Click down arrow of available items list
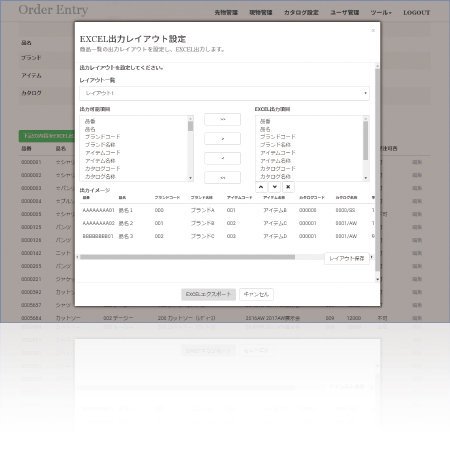 [190, 178]
